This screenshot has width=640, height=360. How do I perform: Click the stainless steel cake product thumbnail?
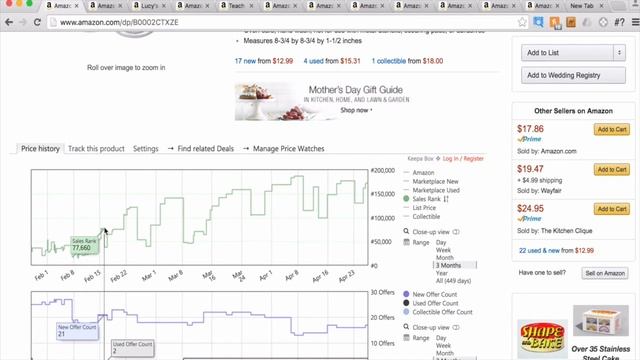tap(600, 321)
